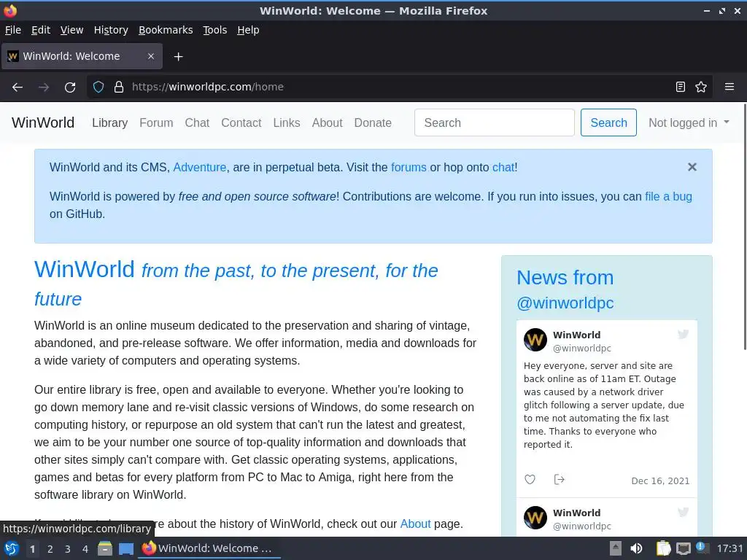Click WinWorld avatar in second tweet
The image size is (747, 560).
(535, 518)
